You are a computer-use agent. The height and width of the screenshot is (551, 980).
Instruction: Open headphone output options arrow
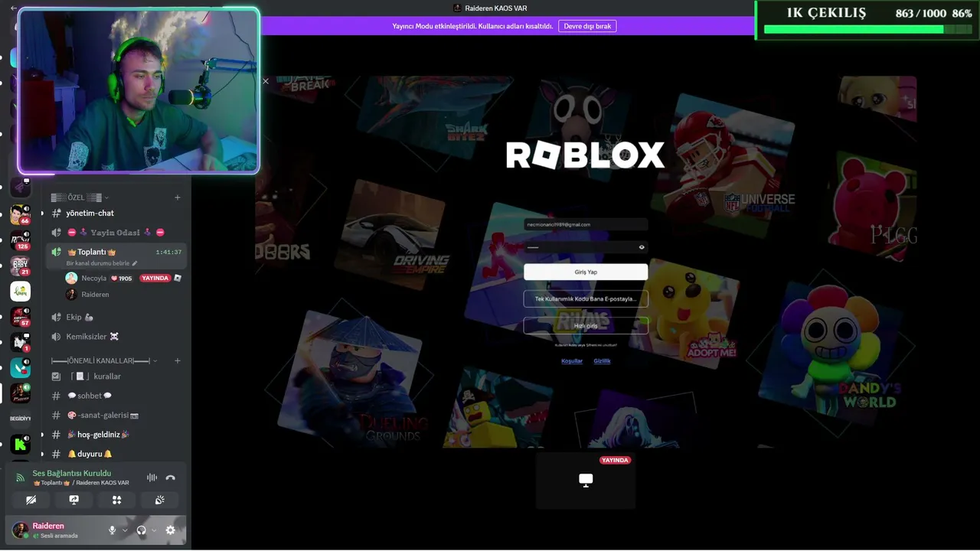[154, 530]
